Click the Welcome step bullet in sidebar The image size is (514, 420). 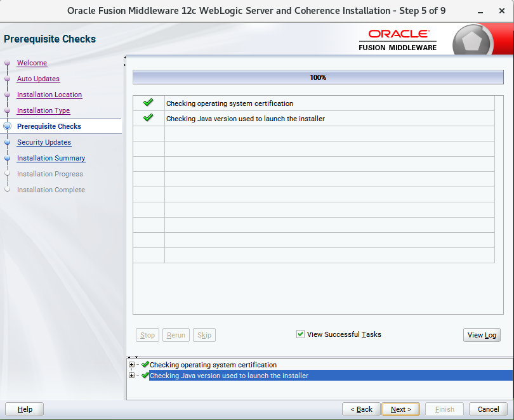(8, 63)
